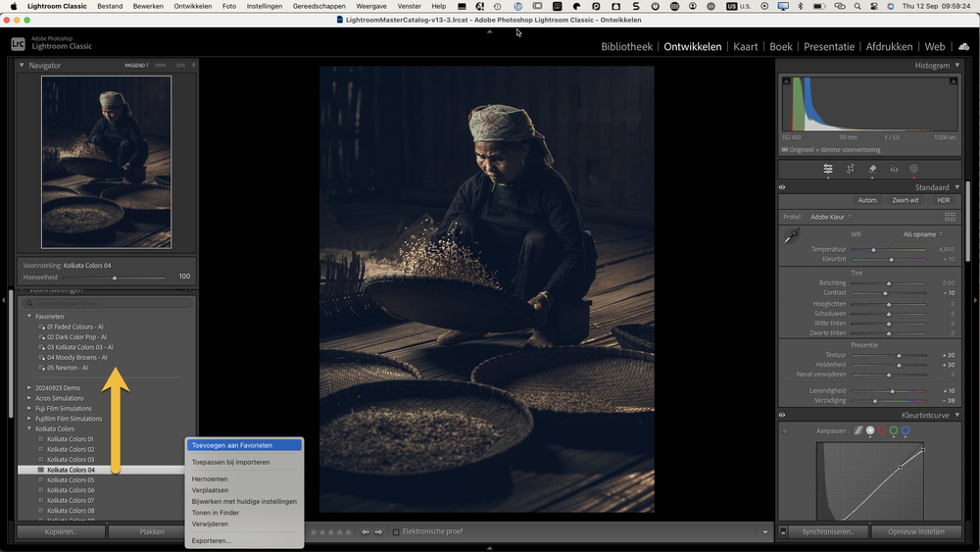This screenshot has width=980, height=552.
Task: Select the 04 Moody Browns - AI preset
Action: 76,358
